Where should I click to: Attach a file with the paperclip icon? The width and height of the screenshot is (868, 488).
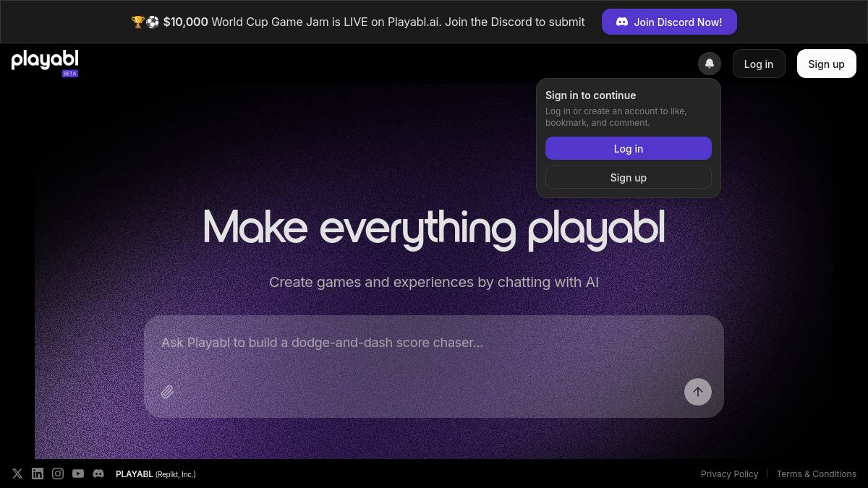167,392
